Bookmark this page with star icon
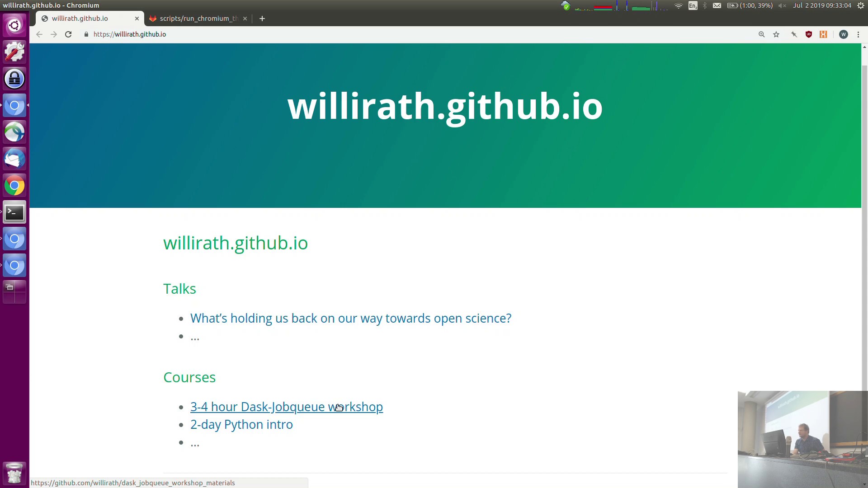Screen dimensions: 868x488 coord(776,34)
